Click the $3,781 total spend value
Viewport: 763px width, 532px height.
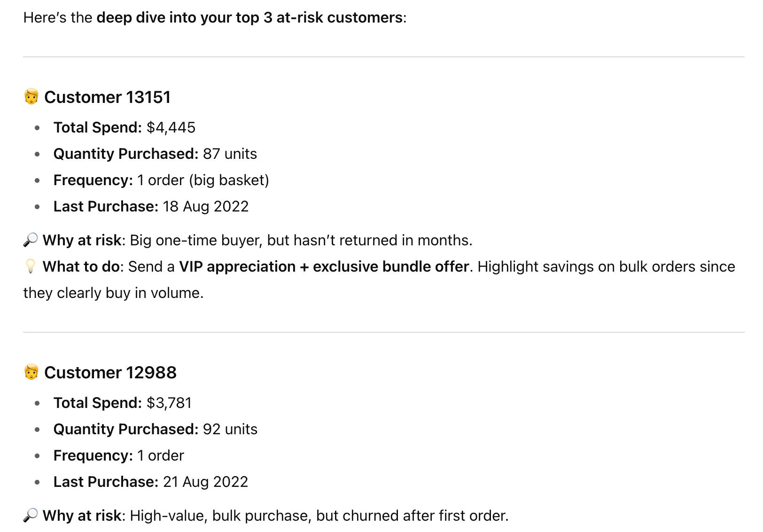coord(169,403)
